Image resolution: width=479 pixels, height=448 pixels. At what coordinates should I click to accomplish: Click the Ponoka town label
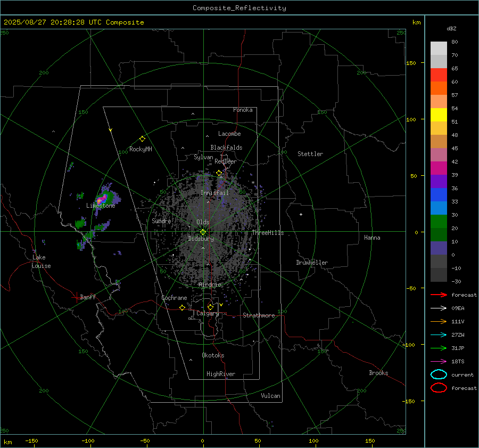coord(243,110)
